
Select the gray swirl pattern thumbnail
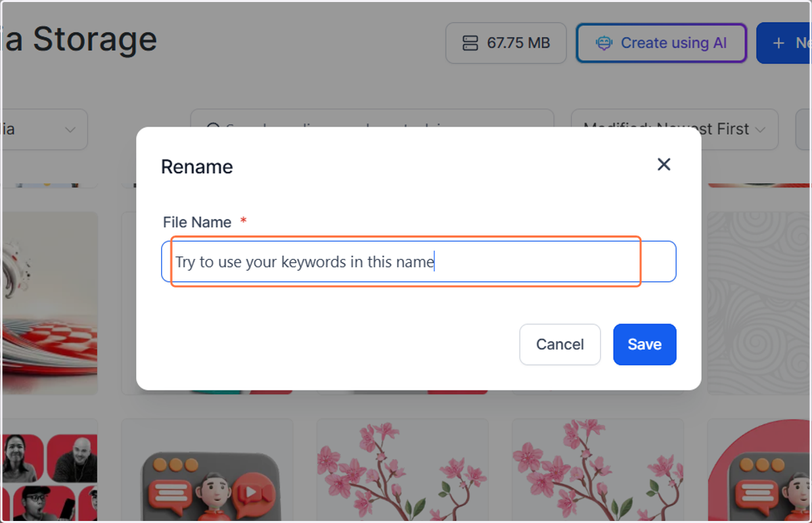[x=759, y=303]
